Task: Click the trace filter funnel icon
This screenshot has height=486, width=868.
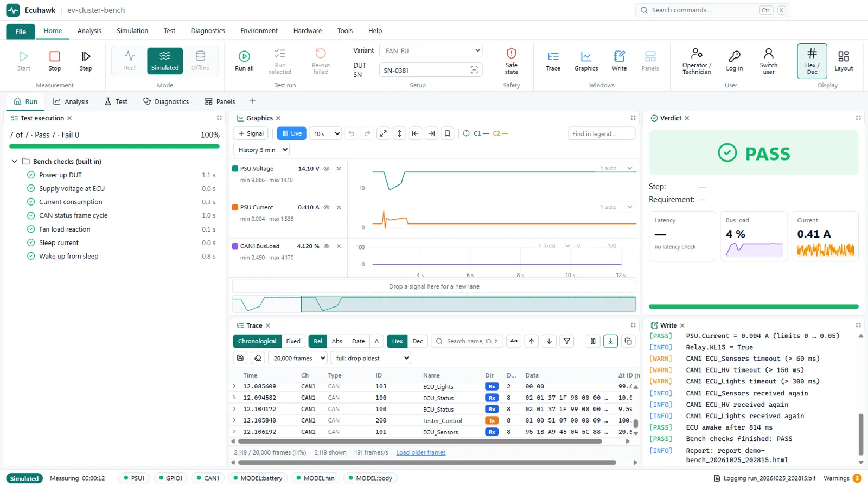Action: pyautogui.click(x=567, y=341)
